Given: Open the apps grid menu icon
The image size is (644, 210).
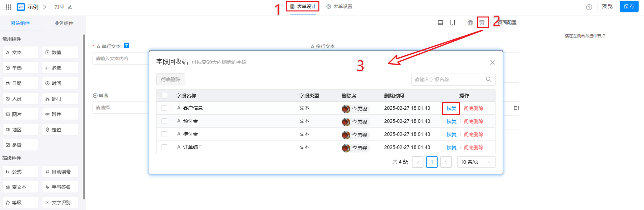Looking at the screenshot, I should 8,7.
